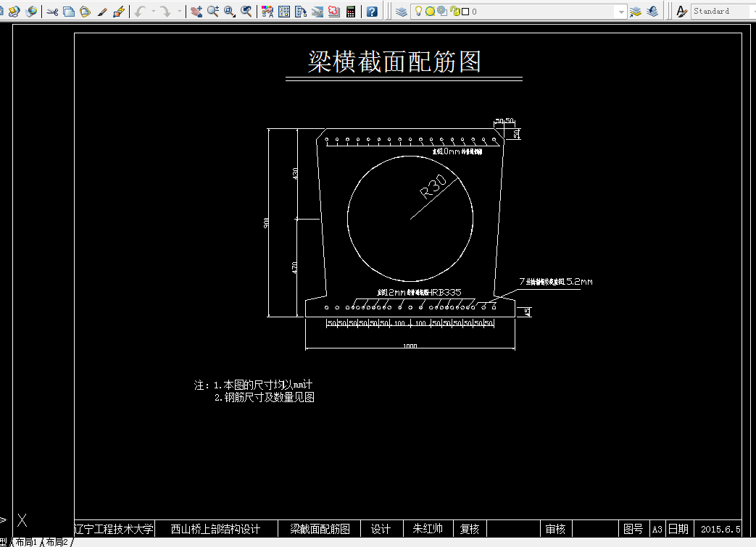The height and width of the screenshot is (547, 756).
Task: Open the Tool Palettes window icon
Action: click(300, 11)
